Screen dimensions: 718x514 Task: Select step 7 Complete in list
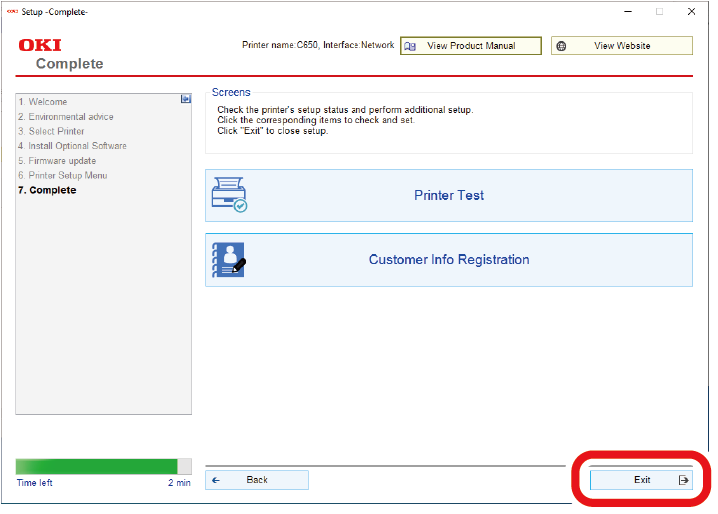(x=47, y=190)
